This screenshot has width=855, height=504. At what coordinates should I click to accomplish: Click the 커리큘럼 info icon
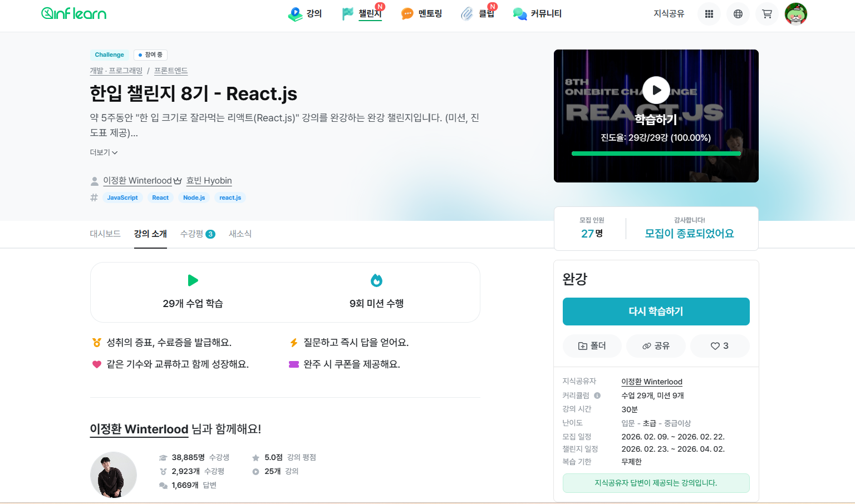[597, 396]
